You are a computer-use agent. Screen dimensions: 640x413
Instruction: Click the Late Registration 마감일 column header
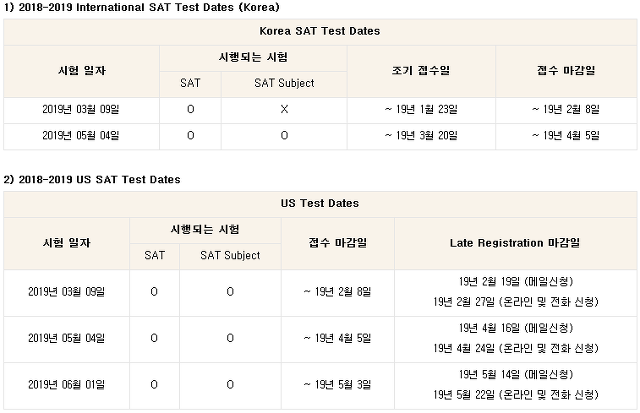click(515, 243)
